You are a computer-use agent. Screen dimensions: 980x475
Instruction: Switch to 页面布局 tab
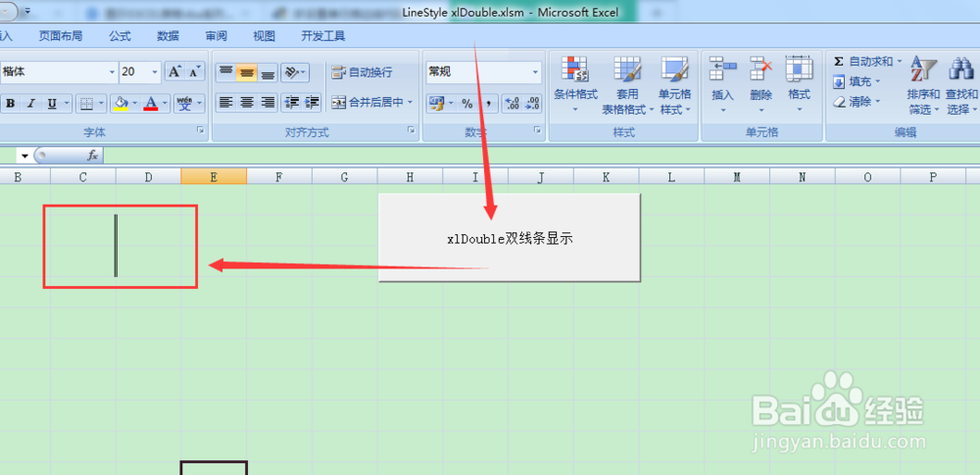(x=61, y=36)
